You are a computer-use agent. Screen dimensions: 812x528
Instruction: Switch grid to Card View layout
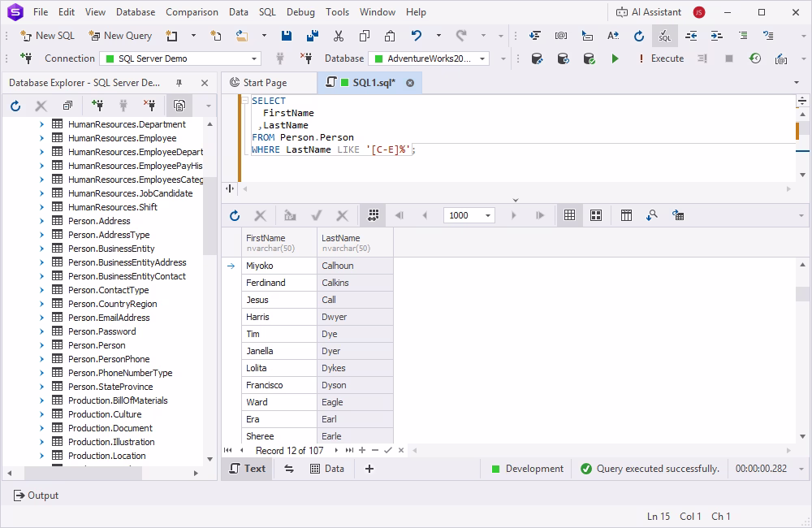[x=596, y=214]
